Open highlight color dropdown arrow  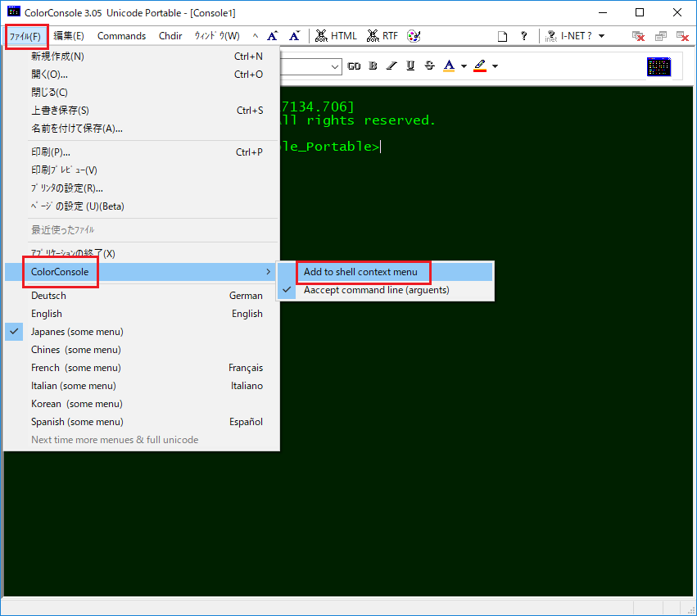coord(495,66)
